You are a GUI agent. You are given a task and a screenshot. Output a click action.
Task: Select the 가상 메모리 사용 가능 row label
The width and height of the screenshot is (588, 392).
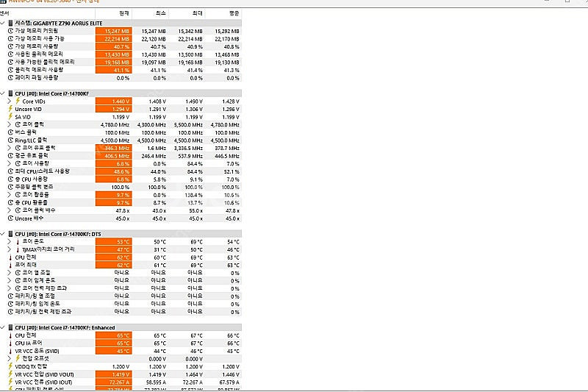click(40, 39)
